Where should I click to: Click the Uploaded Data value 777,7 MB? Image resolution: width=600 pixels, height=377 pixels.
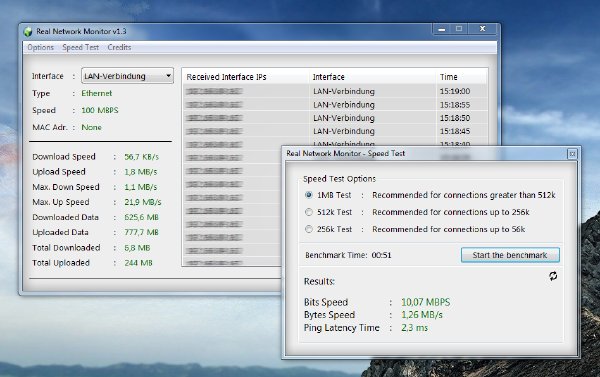coord(141,232)
